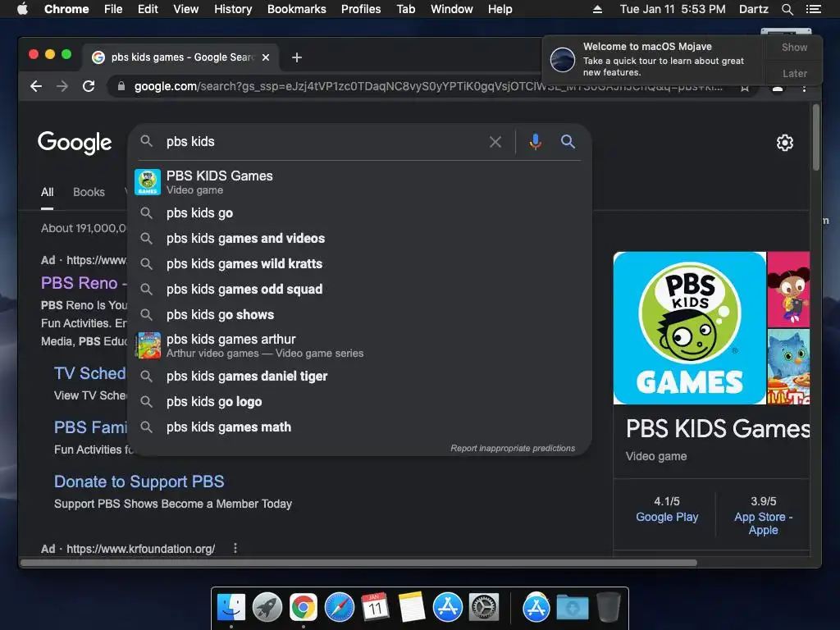Open Notes from the dock
The width and height of the screenshot is (840, 630).
(412, 608)
